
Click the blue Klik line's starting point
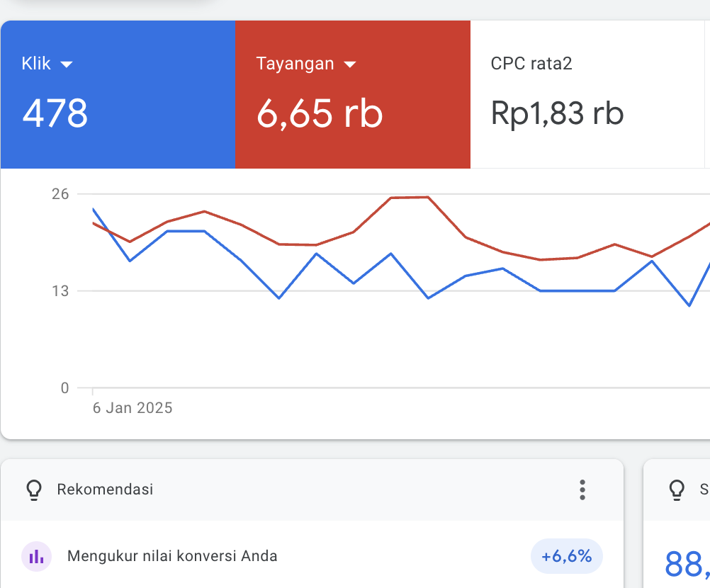[93, 209]
